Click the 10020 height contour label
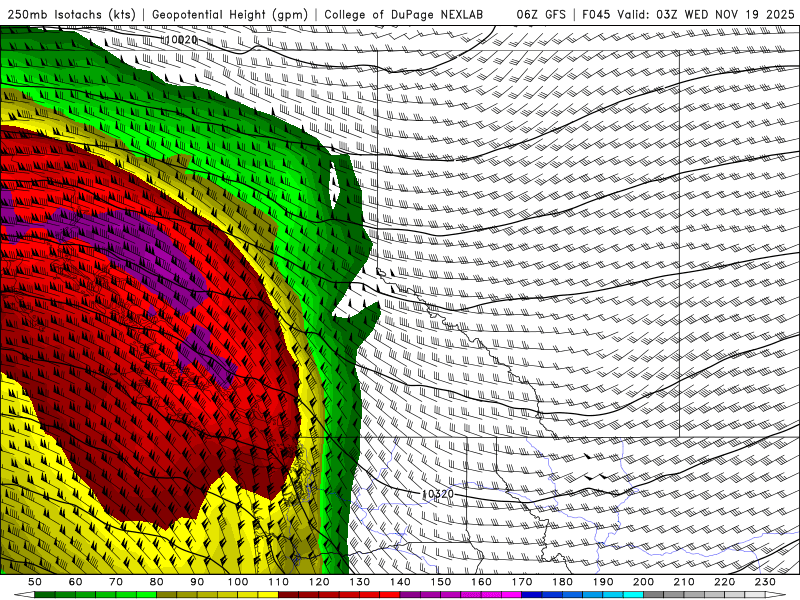This screenshot has width=800, height=600. click(181, 39)
